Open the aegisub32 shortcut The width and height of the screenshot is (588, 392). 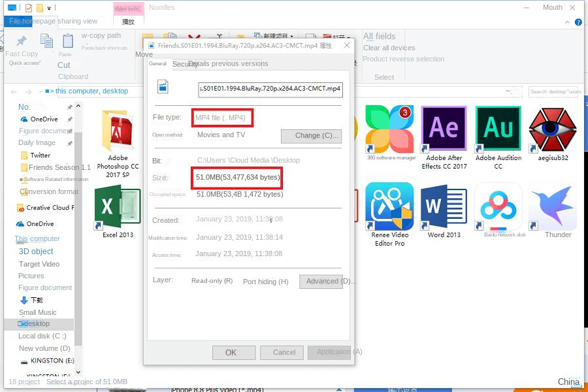[x=552, y=134]
